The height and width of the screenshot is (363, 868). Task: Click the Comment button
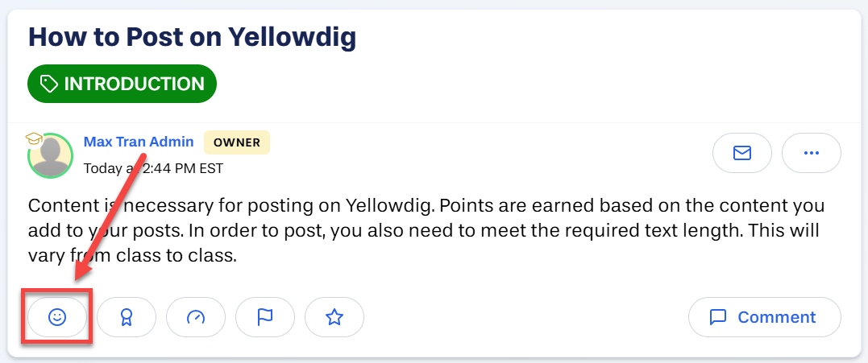(765, 317)
